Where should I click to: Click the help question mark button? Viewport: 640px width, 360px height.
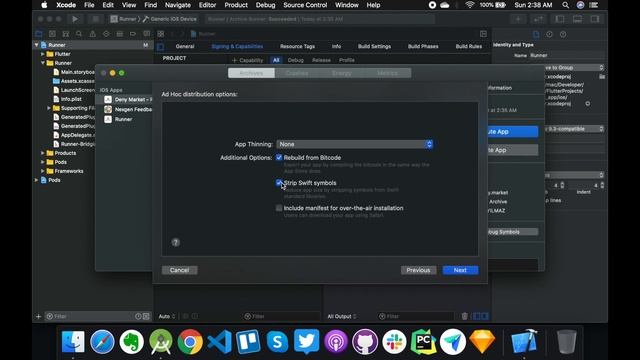click(176, 242)
